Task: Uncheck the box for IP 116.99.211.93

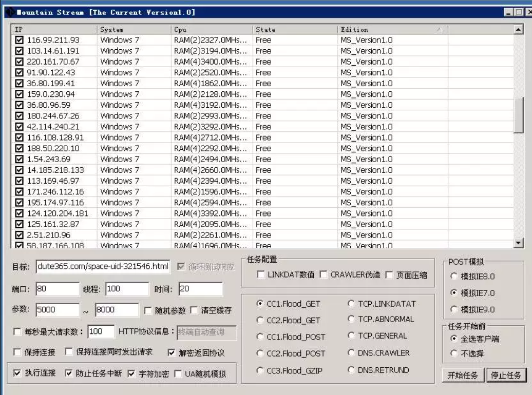Action: [20, 40]
